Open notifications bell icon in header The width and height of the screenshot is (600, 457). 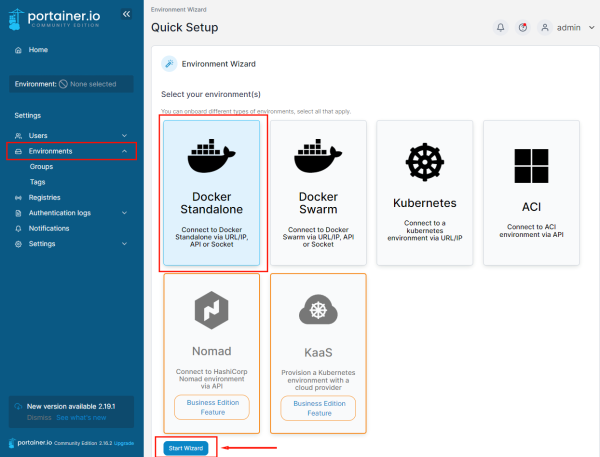point(501,28)
